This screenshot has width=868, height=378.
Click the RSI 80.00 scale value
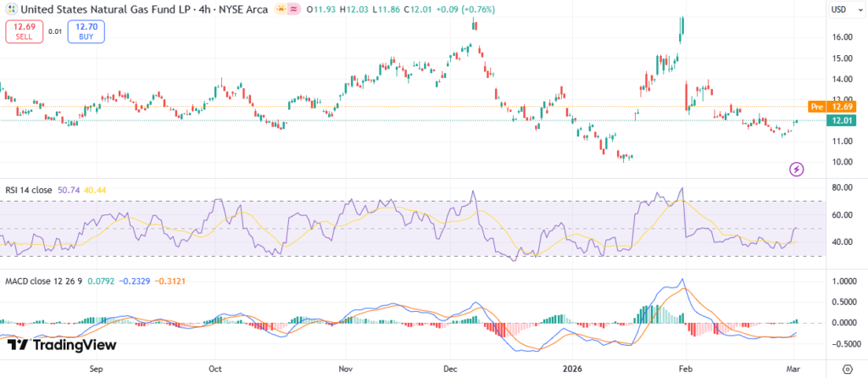coord(842,187)
